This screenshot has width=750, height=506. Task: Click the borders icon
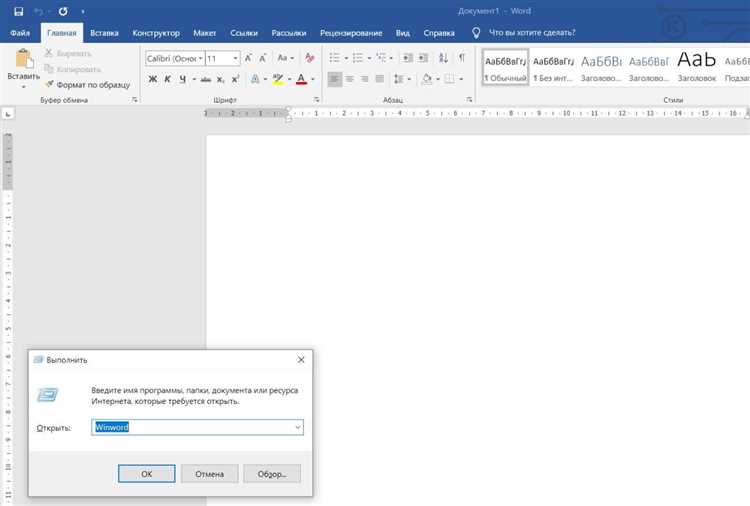click(x=449, y=79)
